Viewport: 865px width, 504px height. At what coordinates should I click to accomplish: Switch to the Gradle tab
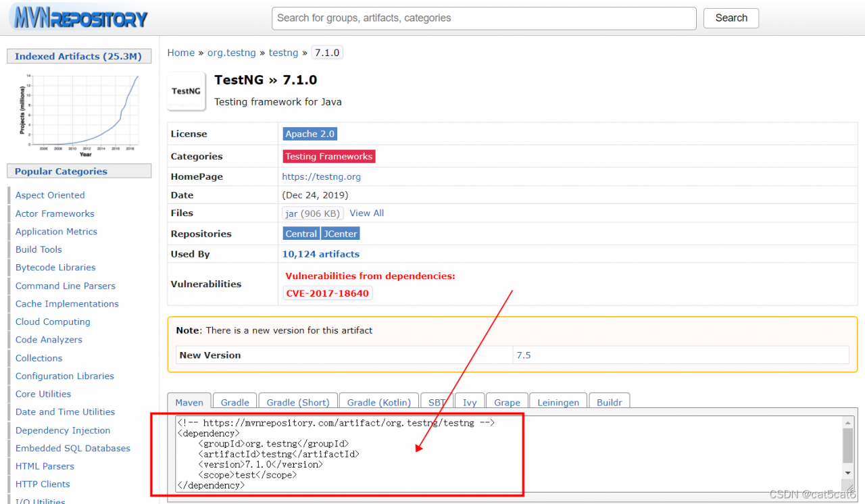point(235,402)
